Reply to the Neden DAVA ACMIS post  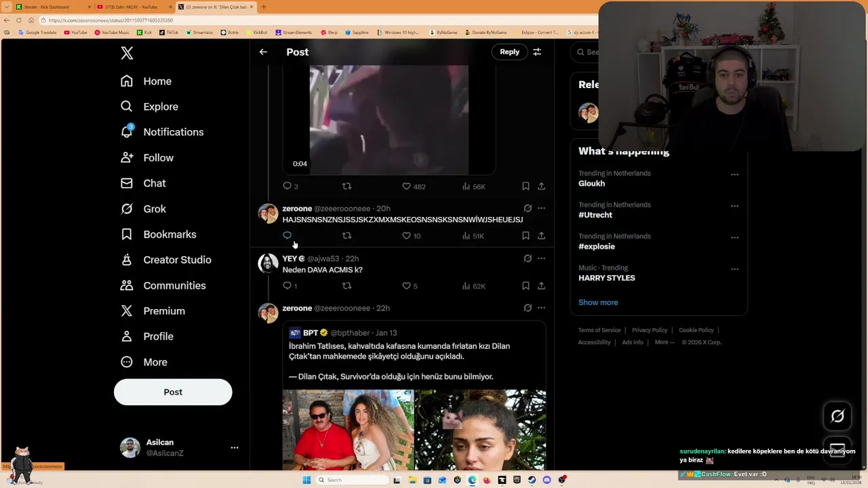[290, 285]
